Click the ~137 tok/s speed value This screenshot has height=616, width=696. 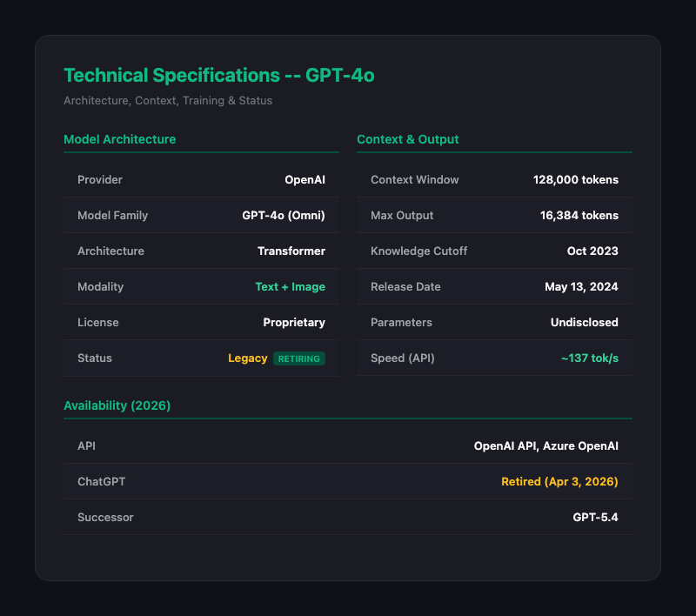coord(588,358)
